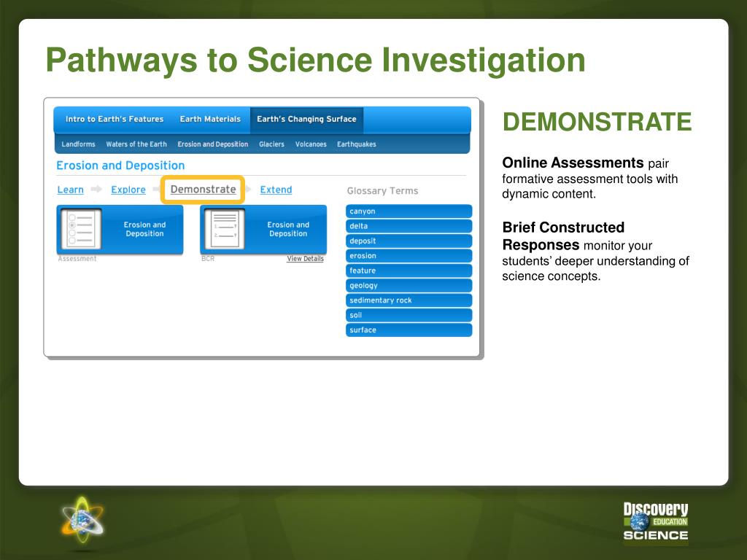Open Erosion and Deposition subtopic in nav bar
The height and width of the screenshot is (560, 747).
tap(213, 144)
